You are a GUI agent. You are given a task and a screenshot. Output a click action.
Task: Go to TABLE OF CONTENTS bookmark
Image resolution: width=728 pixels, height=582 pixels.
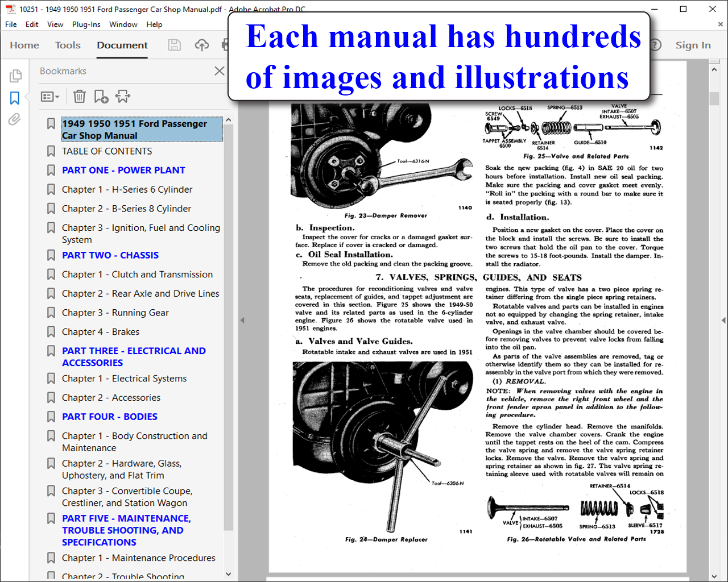[107, 151]
